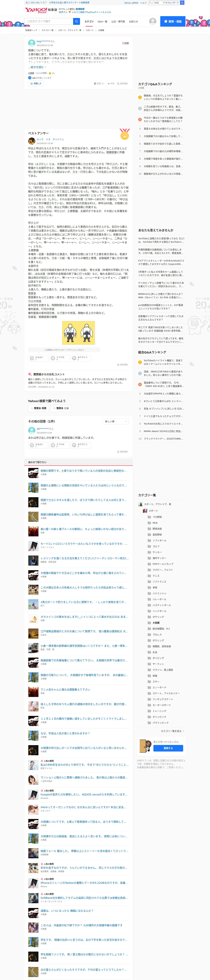Open related question オカメインコが鼻水を出します

[x=84, y=617]
